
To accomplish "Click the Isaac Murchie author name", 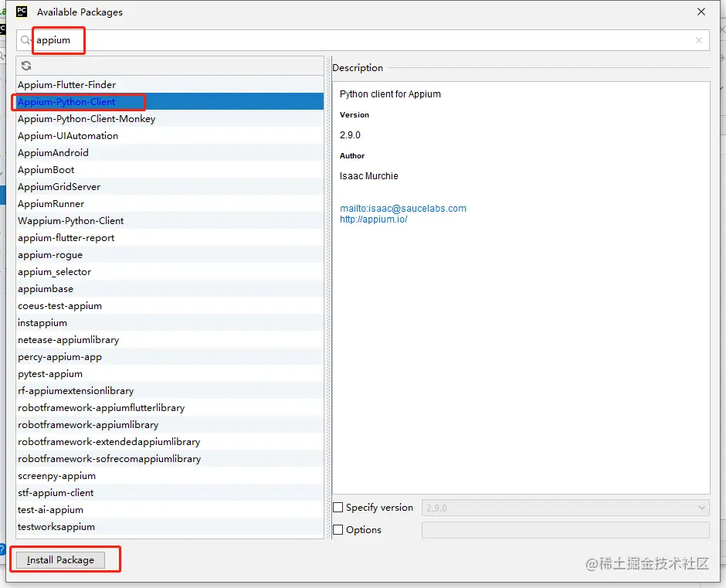I will point(368,176).
